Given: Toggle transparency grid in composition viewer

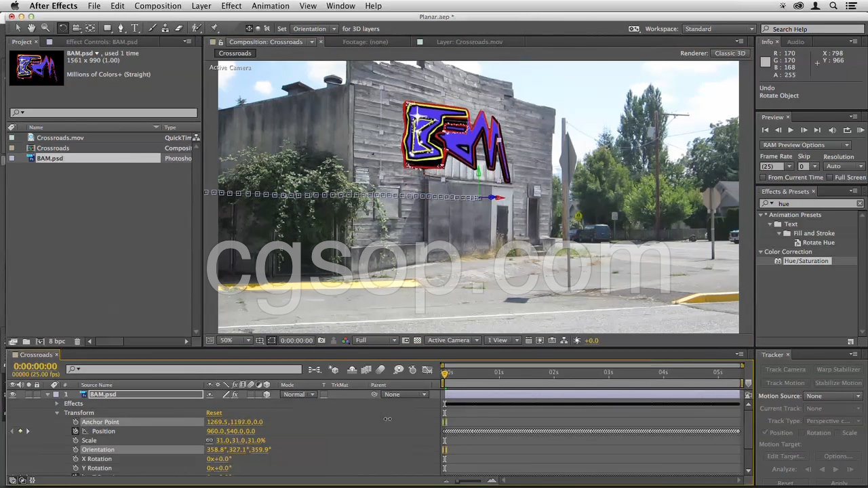Looking at the screenshot, I should tap(417, 340).
